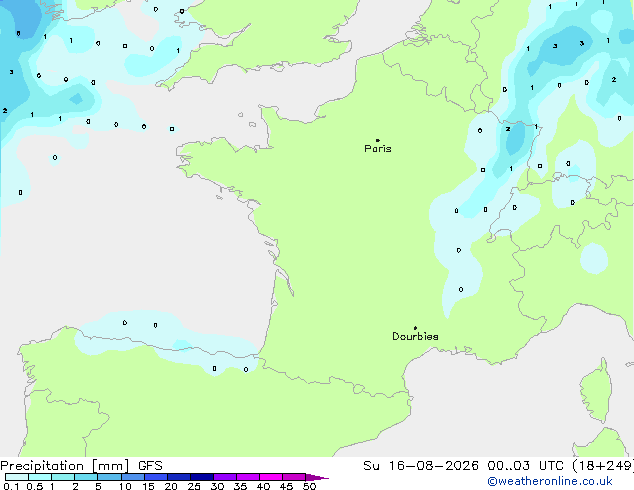Click the Paris location dot marker
This screenshot has height=490, width=634.
click(x=378, y=140)
